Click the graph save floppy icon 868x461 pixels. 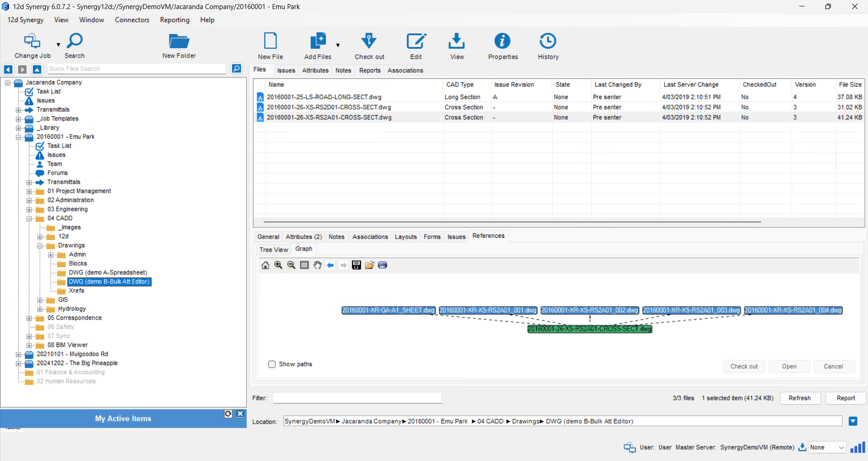click(x=356, y=265)
